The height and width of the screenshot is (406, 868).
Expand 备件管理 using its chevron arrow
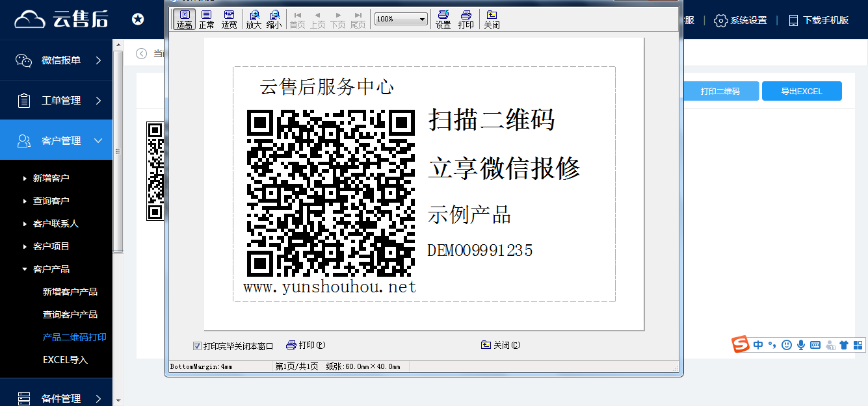point(99,398)
